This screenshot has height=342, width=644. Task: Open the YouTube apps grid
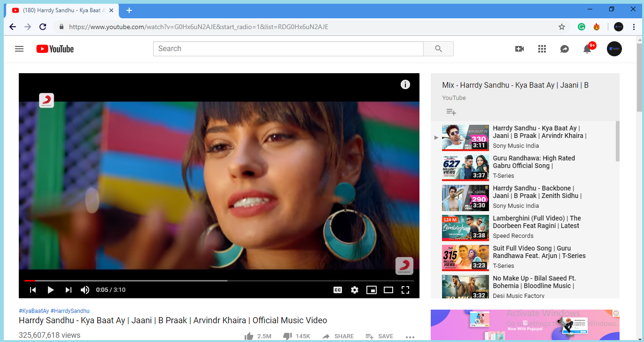[542, 49]
